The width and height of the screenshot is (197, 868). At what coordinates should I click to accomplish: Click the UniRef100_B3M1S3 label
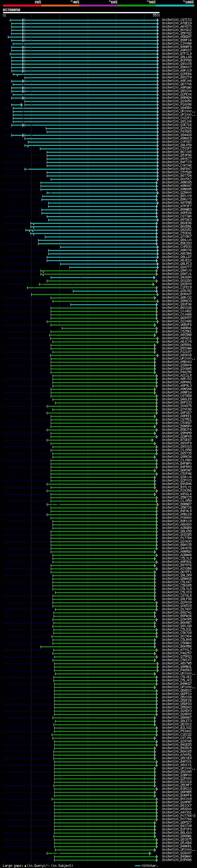[177, 789]
